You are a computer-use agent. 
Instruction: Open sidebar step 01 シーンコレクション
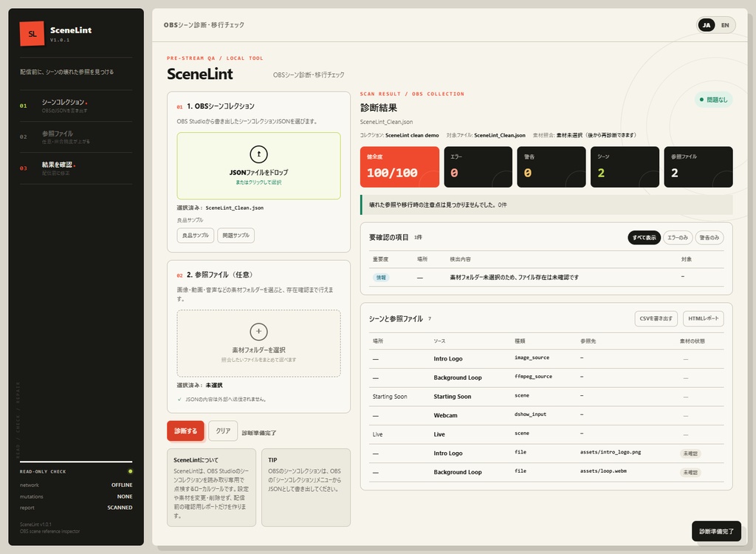coord(76,106)
